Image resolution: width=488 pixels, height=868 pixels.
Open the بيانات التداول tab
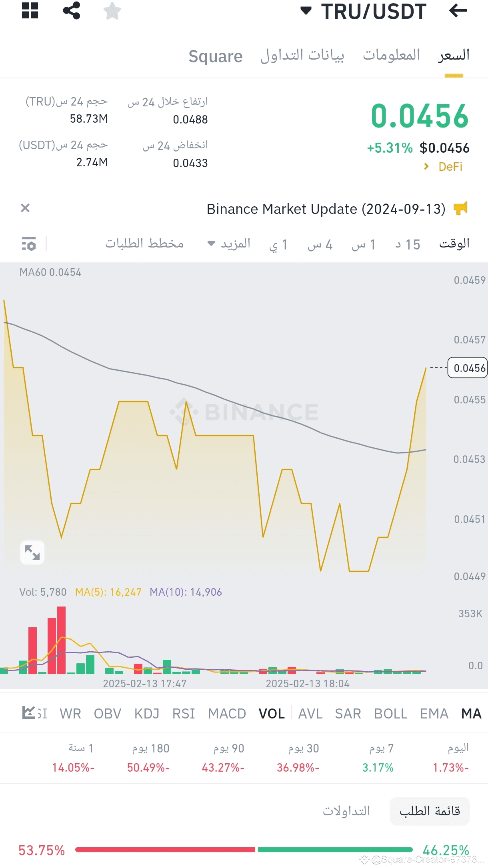click(x=300, y=56)
